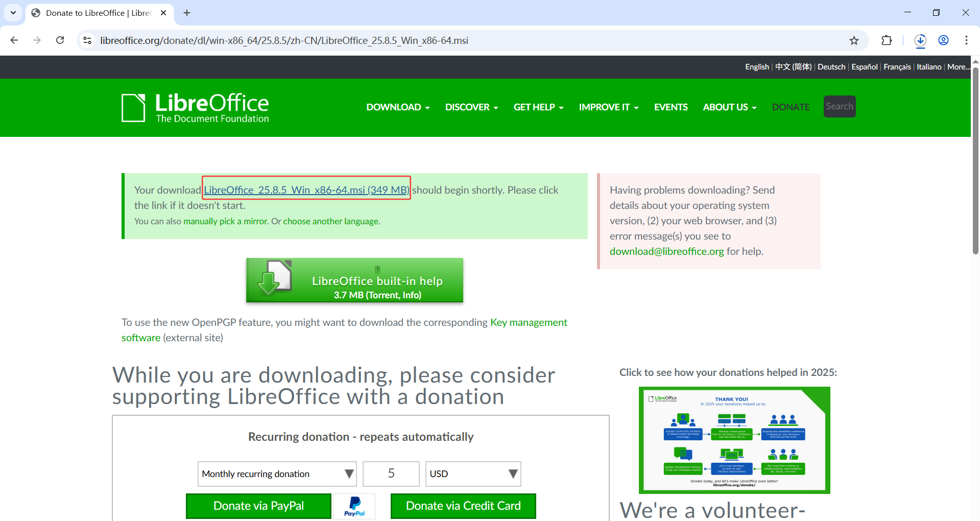Close the Donate to LibreOffice tab
This screenshot has width=980, height=521.
click(163, 13)
